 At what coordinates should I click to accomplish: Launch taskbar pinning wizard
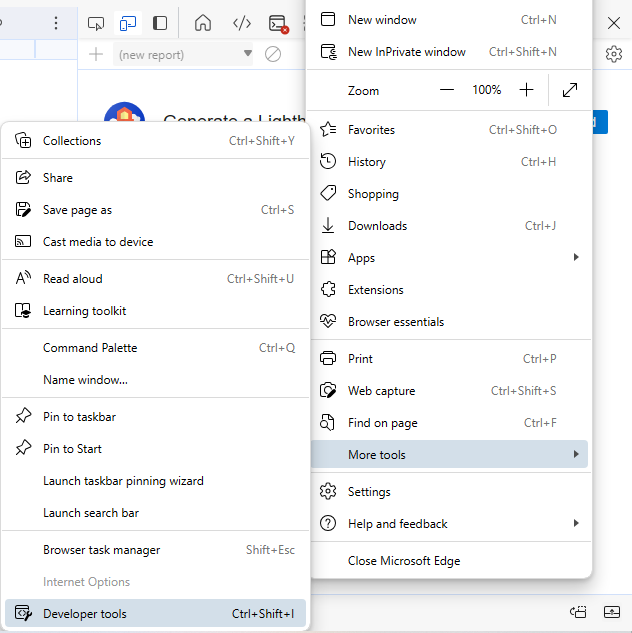(155, 481)
